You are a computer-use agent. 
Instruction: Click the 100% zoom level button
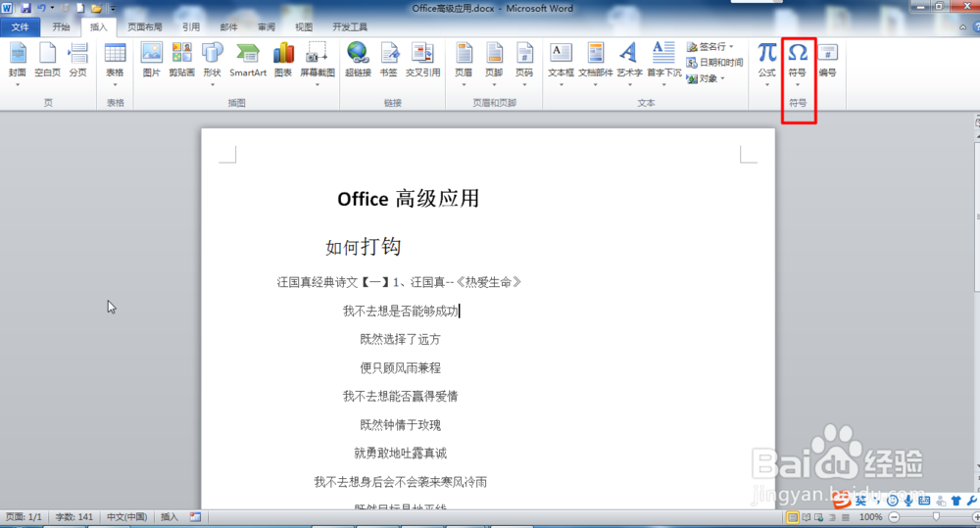[x=870, y=517]
